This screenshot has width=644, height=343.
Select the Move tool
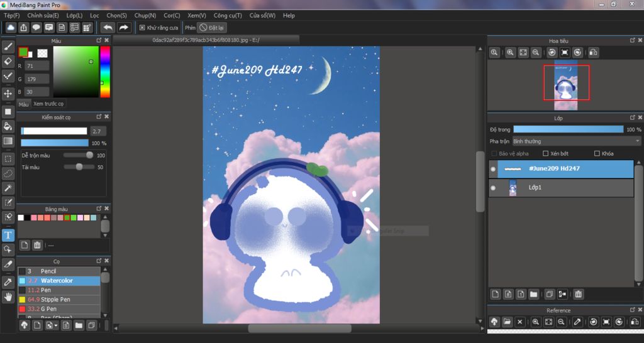tap(8, 94)
